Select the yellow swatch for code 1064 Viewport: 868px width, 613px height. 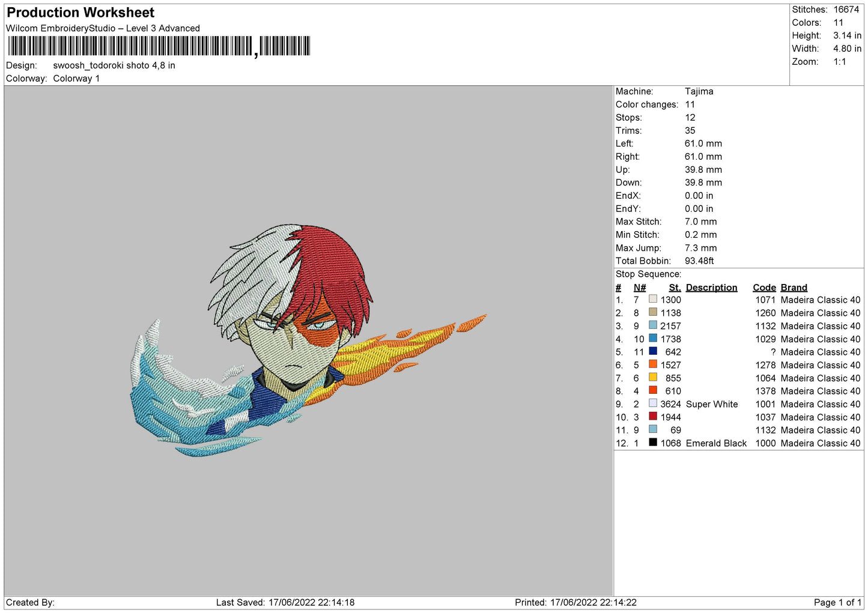point(653,378)
